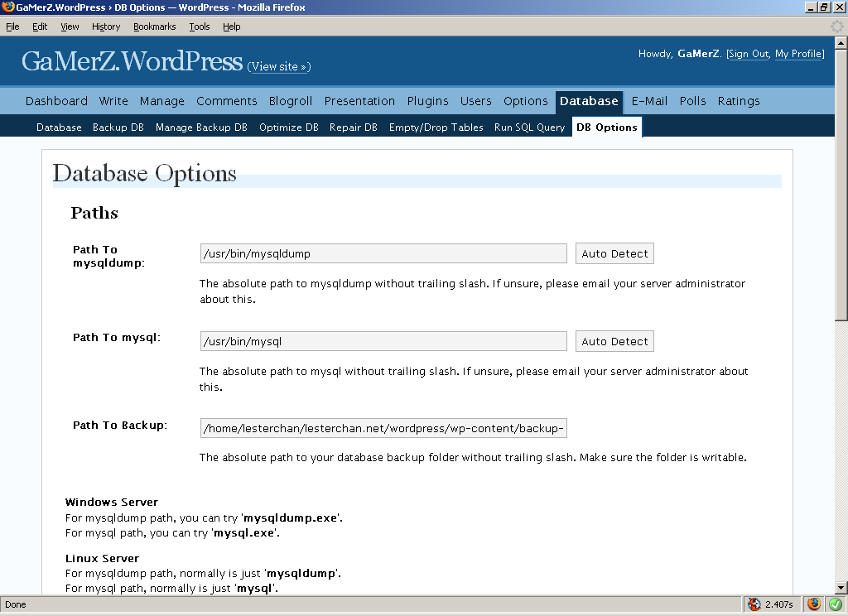Open the Write tab

pyautogui.click(x=113, y=101)
